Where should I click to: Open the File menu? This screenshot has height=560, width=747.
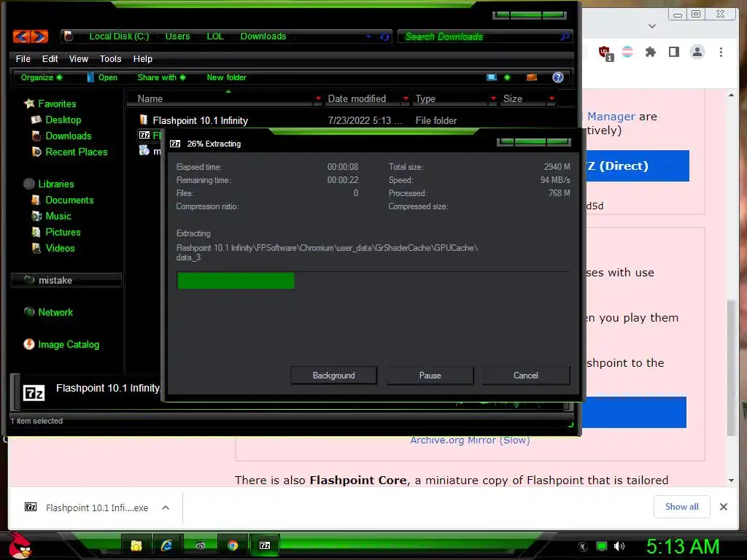[23, 58]
